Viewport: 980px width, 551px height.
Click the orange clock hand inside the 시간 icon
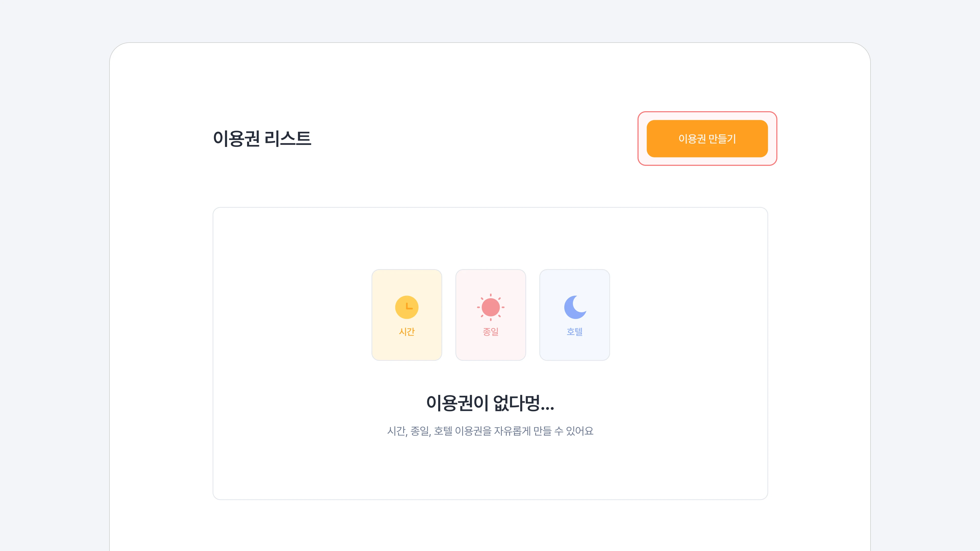[409, 306]
